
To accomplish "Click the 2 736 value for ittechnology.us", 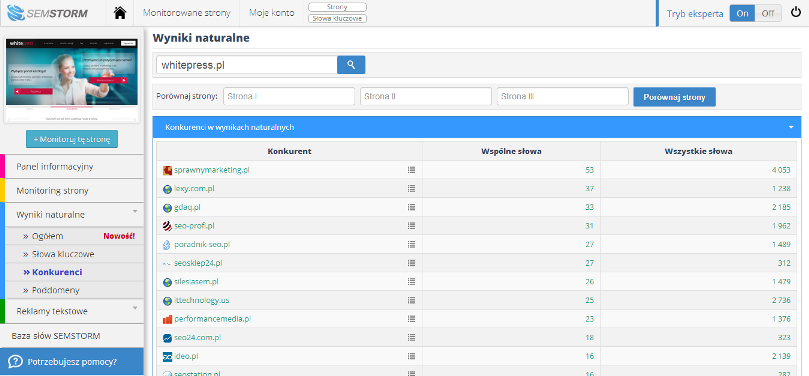I will [x=781, y=300].
